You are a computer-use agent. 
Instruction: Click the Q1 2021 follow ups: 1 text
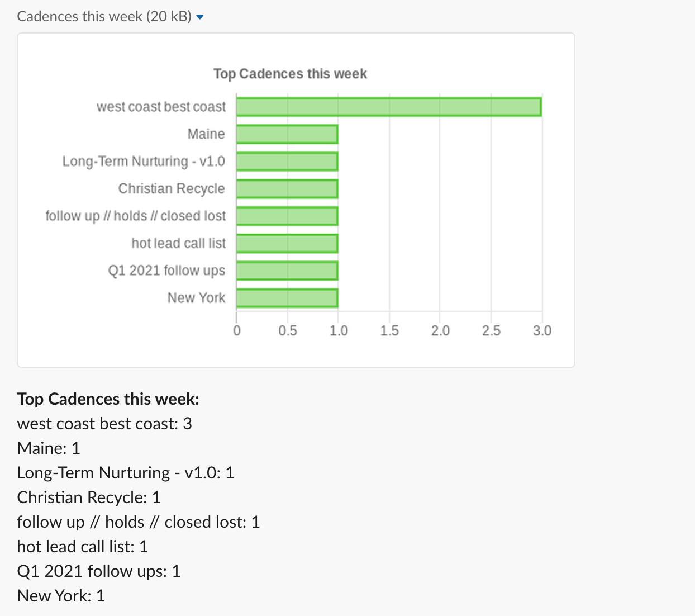click(x=99, y=571)
